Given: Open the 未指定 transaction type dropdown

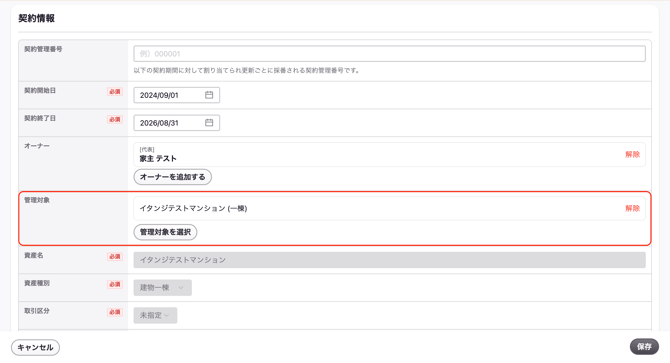Looking at the screenshot, I should (x=155, y=315).
